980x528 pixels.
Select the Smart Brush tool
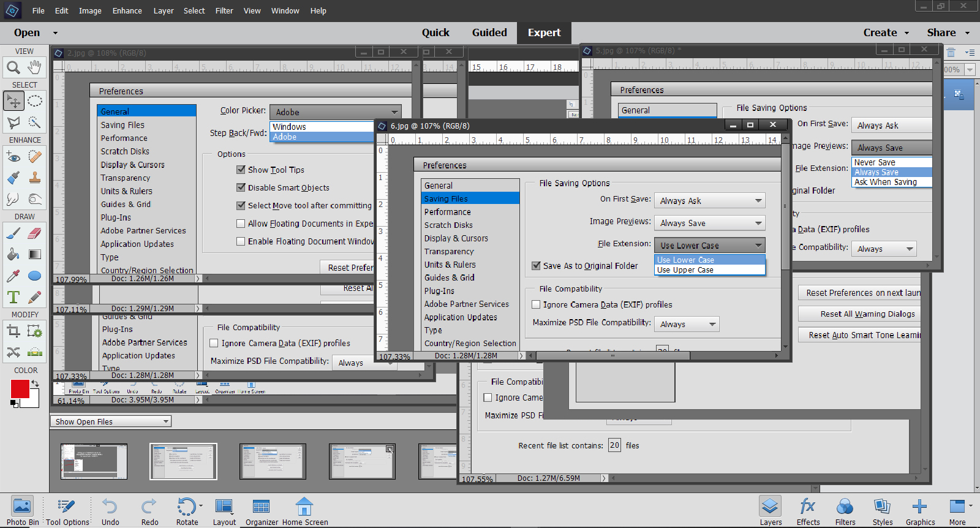point(13,178)
